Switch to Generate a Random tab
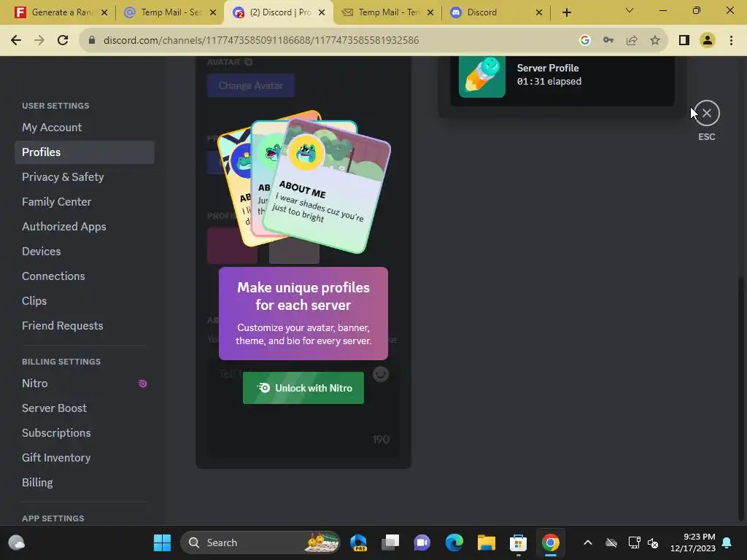 coord(61,12)
